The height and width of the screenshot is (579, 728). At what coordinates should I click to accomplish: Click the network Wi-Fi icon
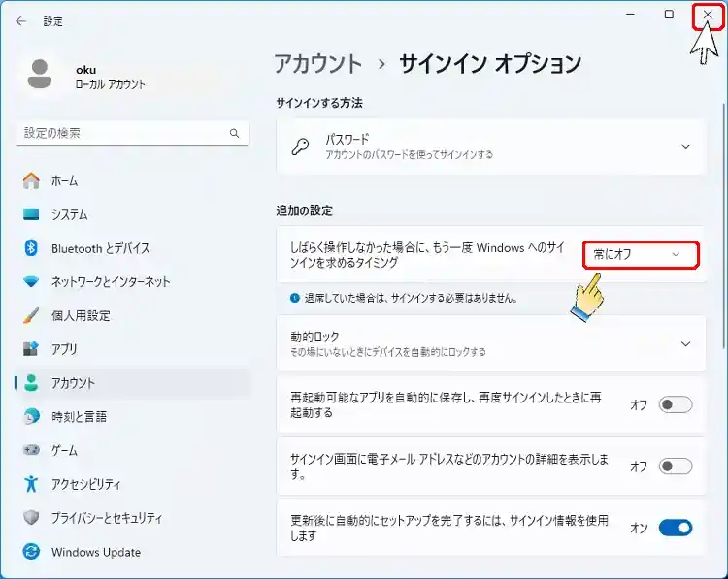31,281
